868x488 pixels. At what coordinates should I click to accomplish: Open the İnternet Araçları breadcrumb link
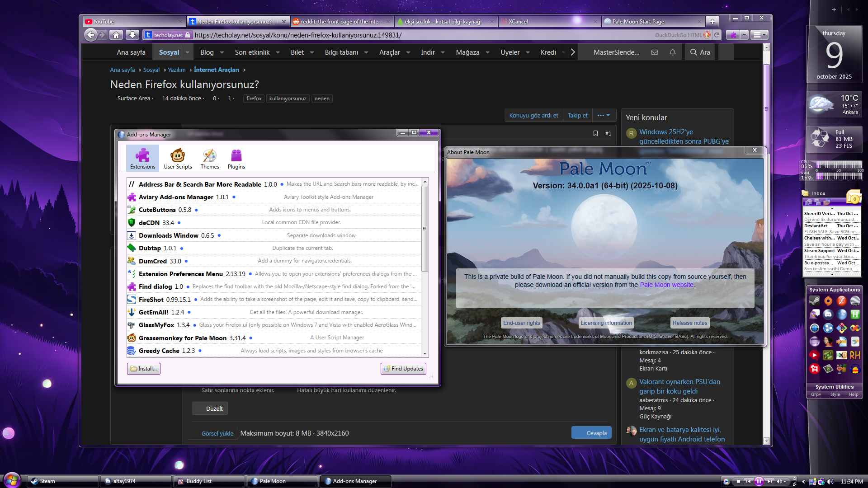(x=217, y=70)
